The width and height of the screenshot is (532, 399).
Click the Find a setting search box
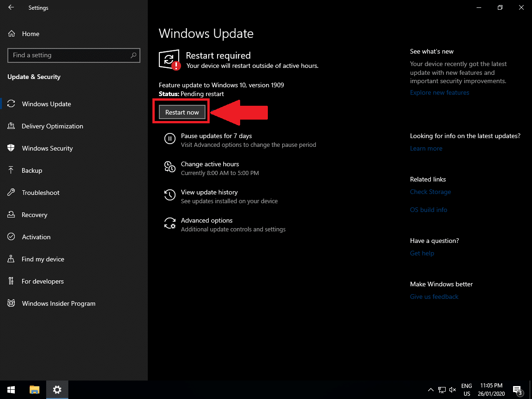pos(73,55)
